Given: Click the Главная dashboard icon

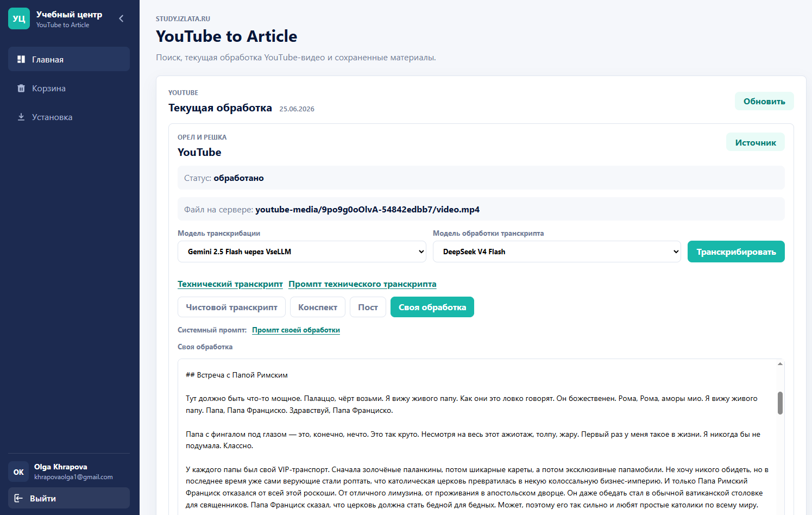Looking at the screenshot, I should coord(21,59).
